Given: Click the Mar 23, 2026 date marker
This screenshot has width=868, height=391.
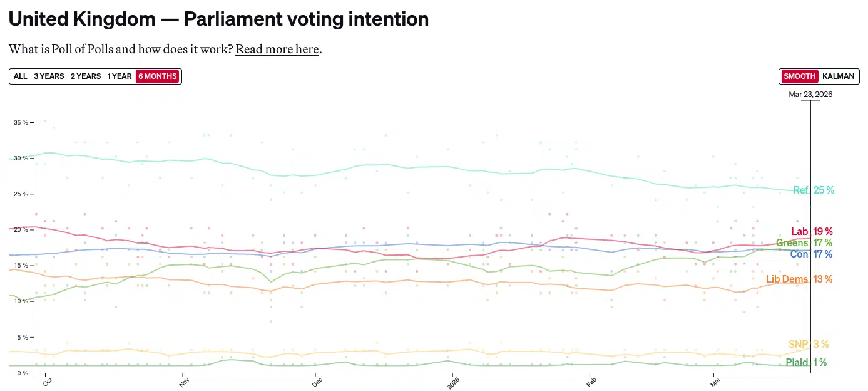Looking at the screenshot, I should tap(810, 94).
